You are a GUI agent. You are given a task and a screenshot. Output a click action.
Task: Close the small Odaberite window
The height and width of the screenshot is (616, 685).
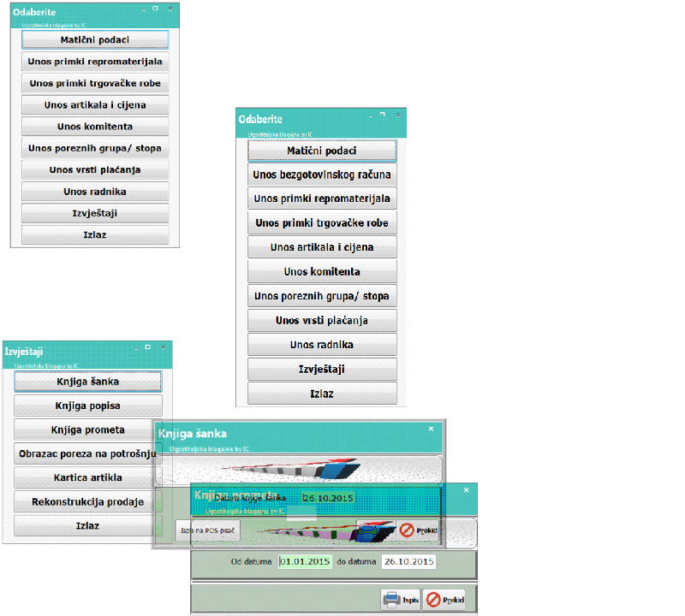(170, 9)
